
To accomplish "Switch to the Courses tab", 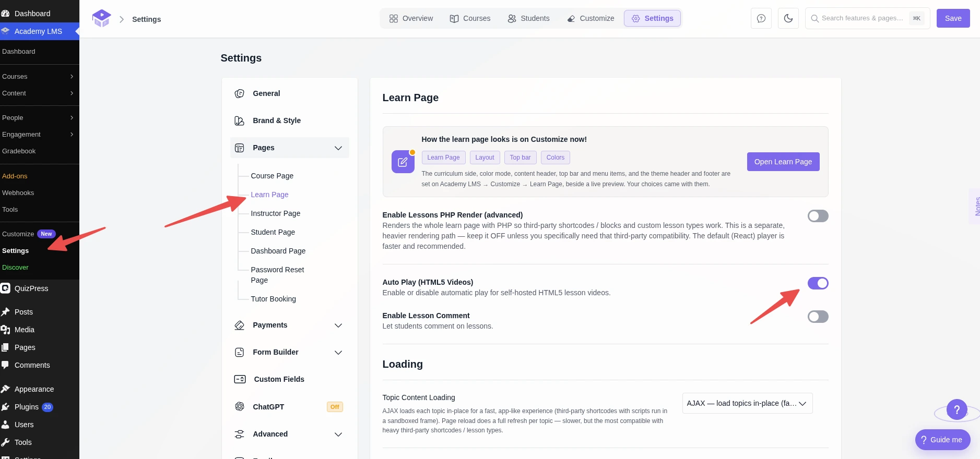I will (x=470, y=18).
